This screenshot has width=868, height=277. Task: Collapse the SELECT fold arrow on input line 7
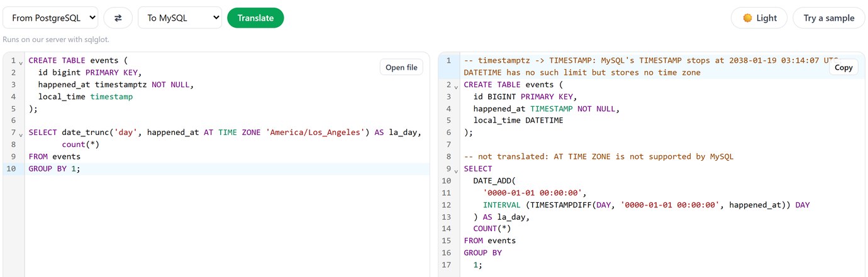(21, 134)
